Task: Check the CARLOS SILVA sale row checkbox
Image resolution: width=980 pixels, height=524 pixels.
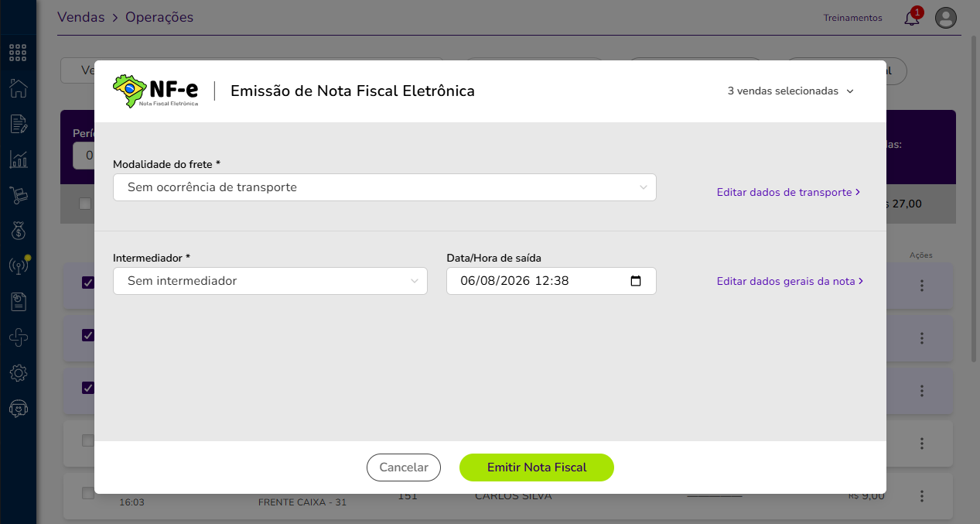Action: [88, 493]
